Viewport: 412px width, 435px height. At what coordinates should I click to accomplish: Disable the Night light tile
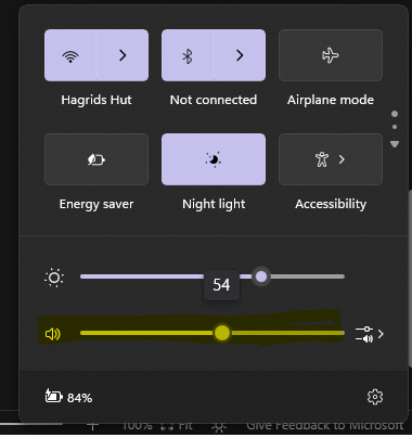(214, 159)
